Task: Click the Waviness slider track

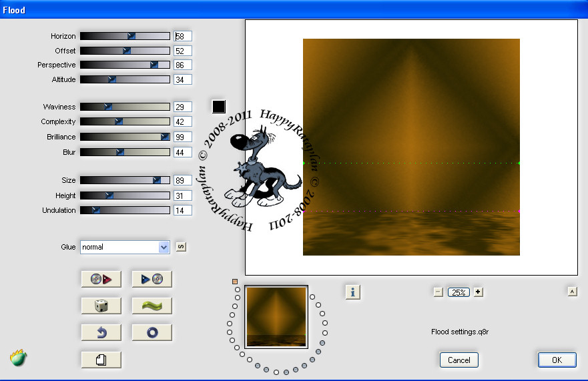Action: pyautogui.click(x=125, y=107)
